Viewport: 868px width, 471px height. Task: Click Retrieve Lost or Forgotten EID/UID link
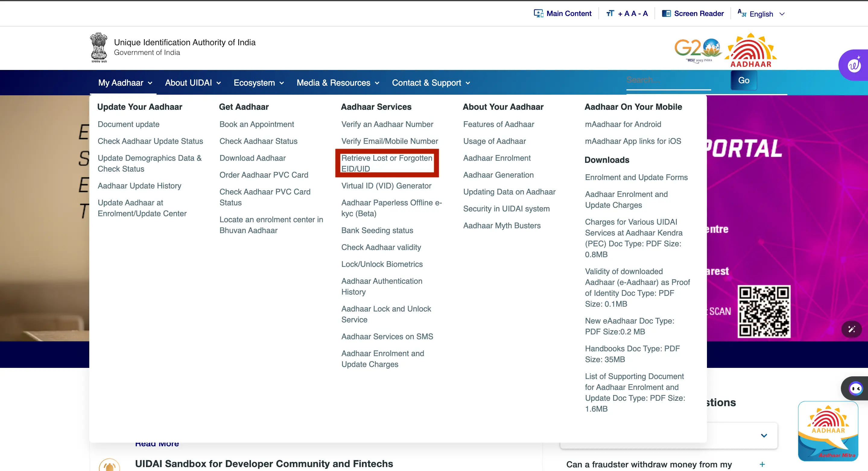(x=386, y=163)
